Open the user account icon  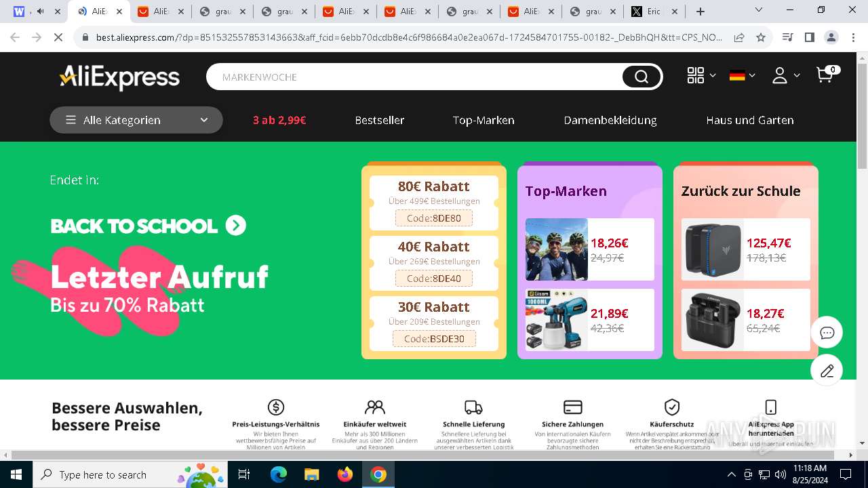tap(780, 76)
